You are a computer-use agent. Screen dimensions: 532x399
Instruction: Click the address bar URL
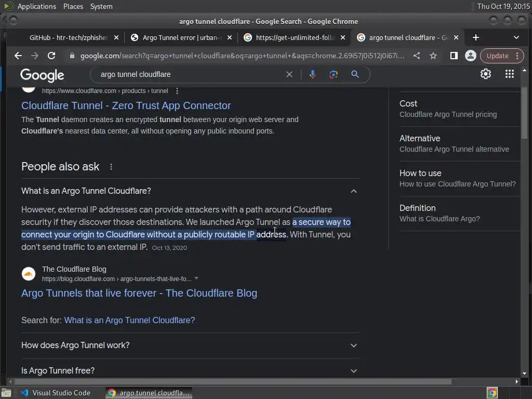click(x=242, y=56)
